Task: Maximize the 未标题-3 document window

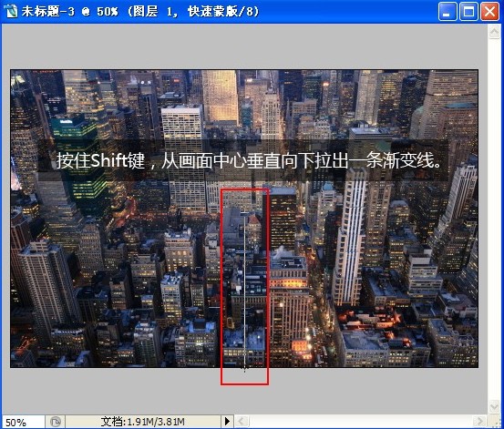Action: tap(468, 12)
